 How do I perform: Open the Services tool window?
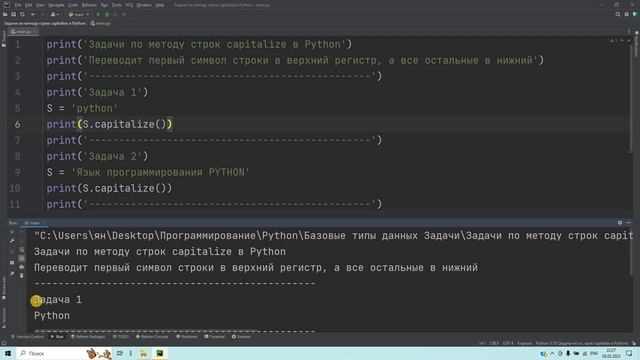241,337
